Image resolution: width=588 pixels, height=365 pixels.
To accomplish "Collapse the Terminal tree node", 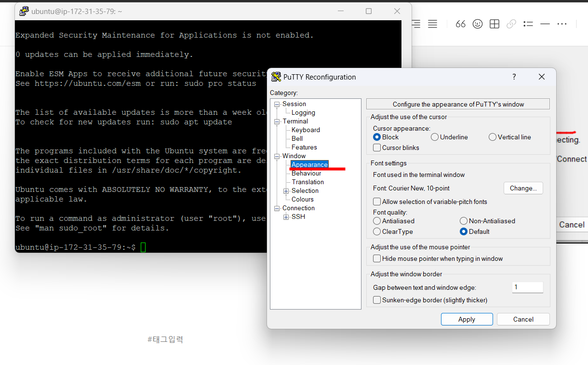I will (277, 121).
